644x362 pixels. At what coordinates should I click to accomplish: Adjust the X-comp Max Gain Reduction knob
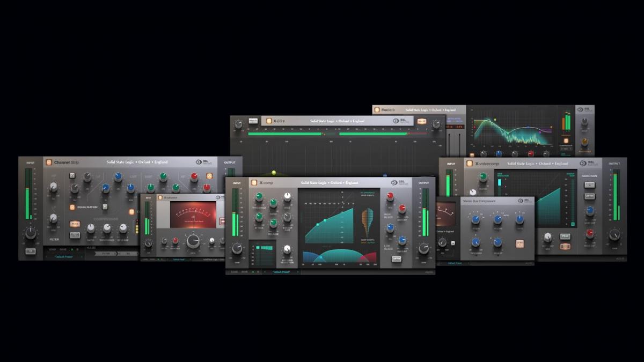tap(287, 249)
